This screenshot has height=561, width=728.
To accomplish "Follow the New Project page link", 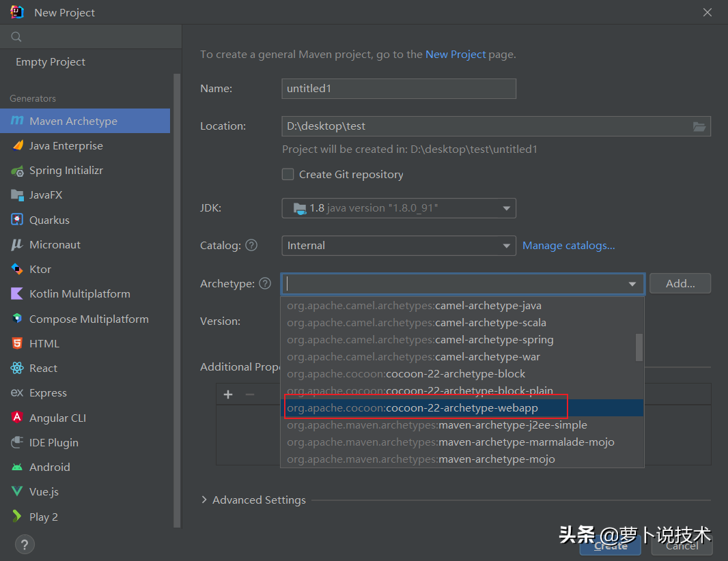I will point(456,55).
